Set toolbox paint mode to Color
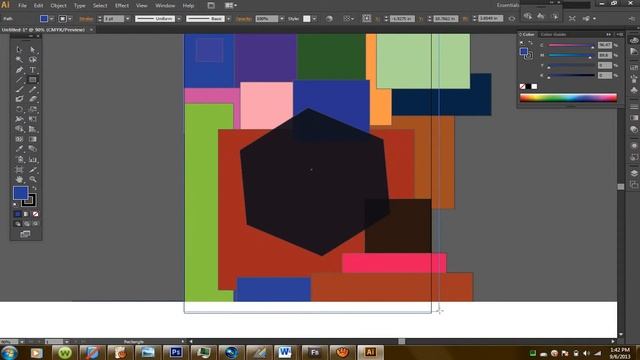Image resolution: width=640 pixels, height=360 pixels. [x=18, y=214]
